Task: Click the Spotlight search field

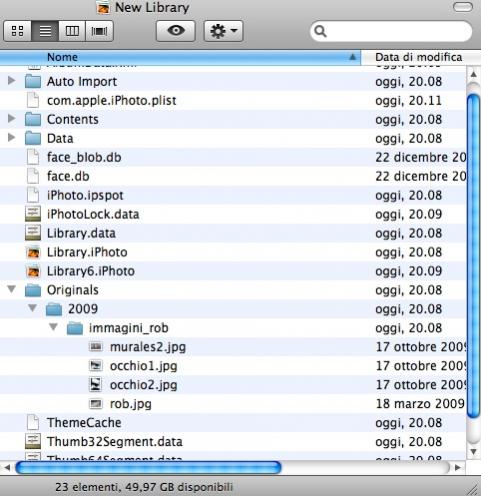Action: [391, 31]
